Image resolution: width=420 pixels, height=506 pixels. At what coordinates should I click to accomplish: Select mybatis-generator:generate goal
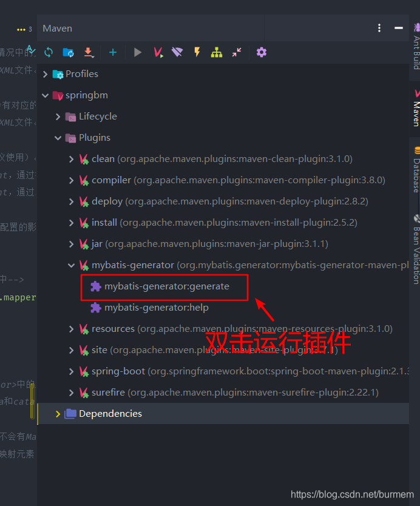(x=166, y=286)
